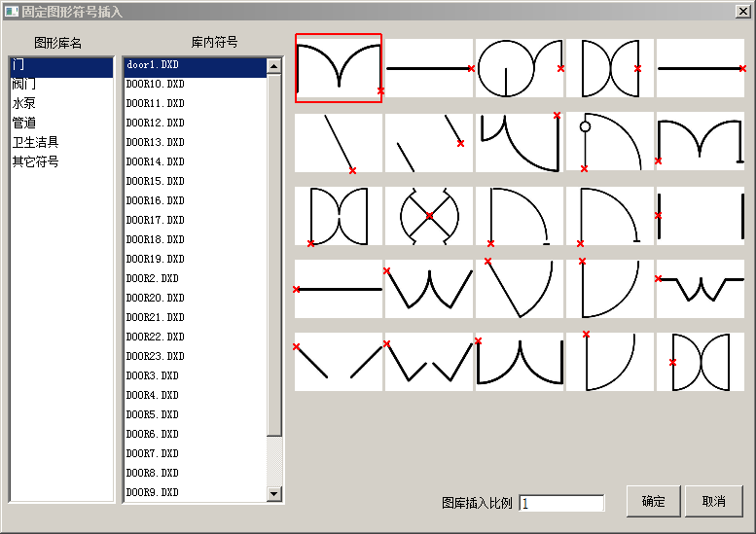Select the double-arc swing door symbol highlighted in red
This screenshot has width=756, height=534.
339,68
